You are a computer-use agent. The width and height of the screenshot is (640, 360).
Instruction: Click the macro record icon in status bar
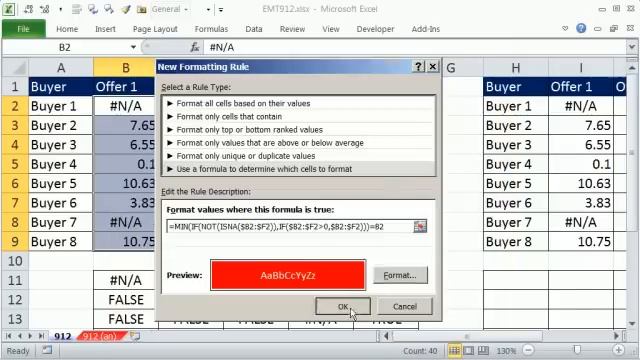[x=47, y=350]
